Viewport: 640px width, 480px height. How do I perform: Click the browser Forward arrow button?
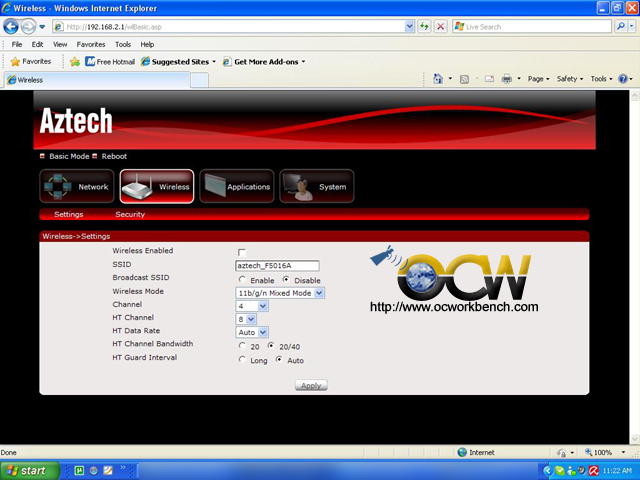pyautogui.click(x=28, y=27)
